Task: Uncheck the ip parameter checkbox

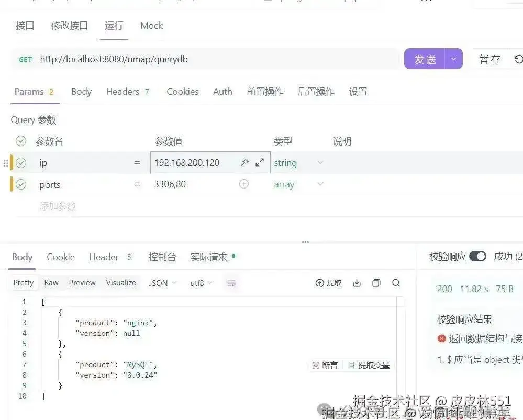Action: [21, 163]
